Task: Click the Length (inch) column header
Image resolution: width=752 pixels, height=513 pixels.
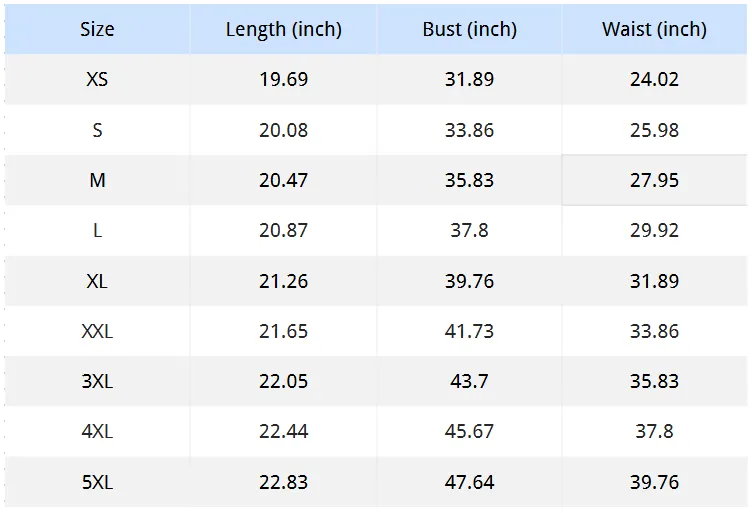Action: pos(283,29)
